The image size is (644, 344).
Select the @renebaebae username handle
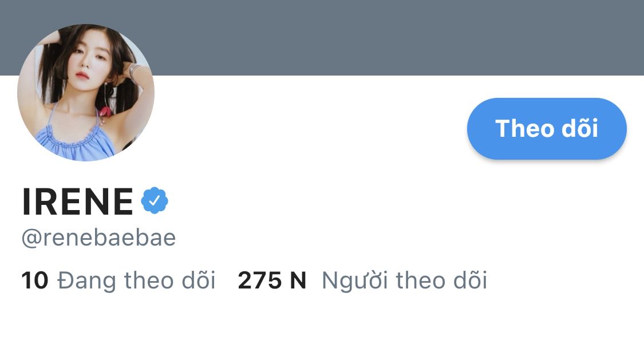pyautogui.click(x=98, y=238)
